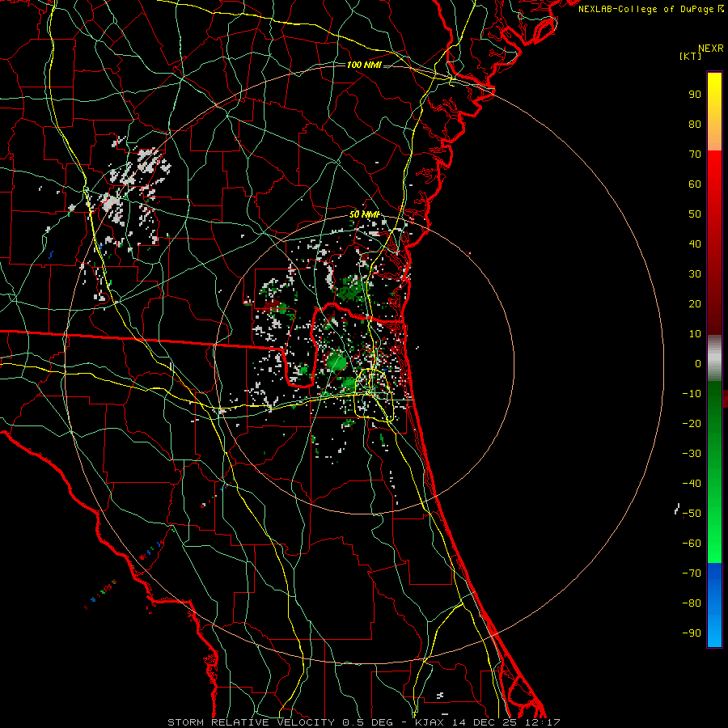Image resolution: width=728 pixels, height=728 pixels.
Task: Click the NEXLAB-College of DuPage header text
Action: [647, 9]
